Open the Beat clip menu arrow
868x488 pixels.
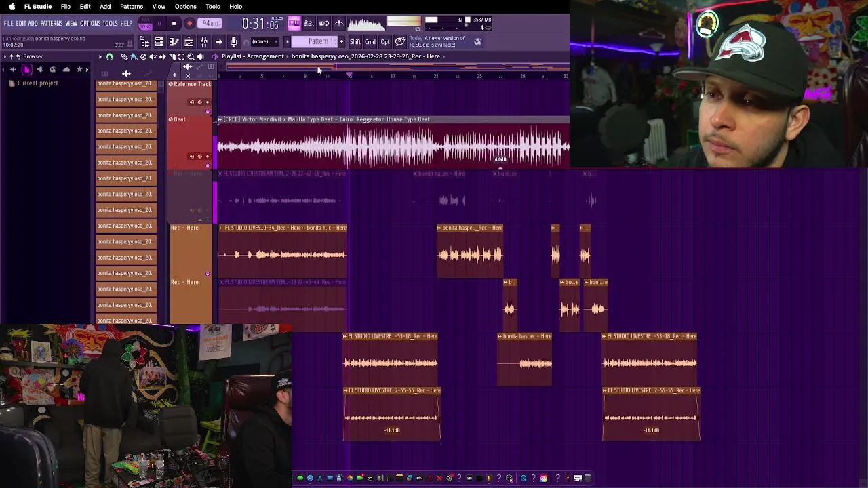pos(220,119)
